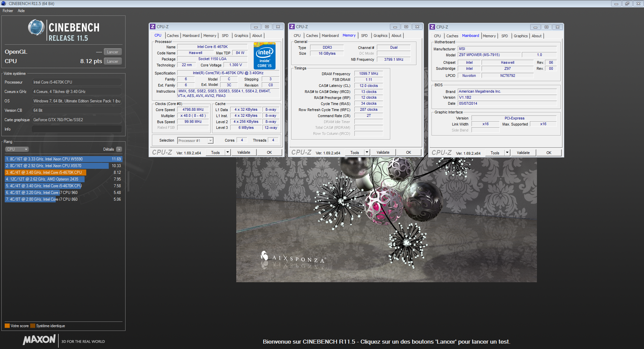Click the Processeur field Intel Core i5-4670K CPU

click(x=77, y=82)
